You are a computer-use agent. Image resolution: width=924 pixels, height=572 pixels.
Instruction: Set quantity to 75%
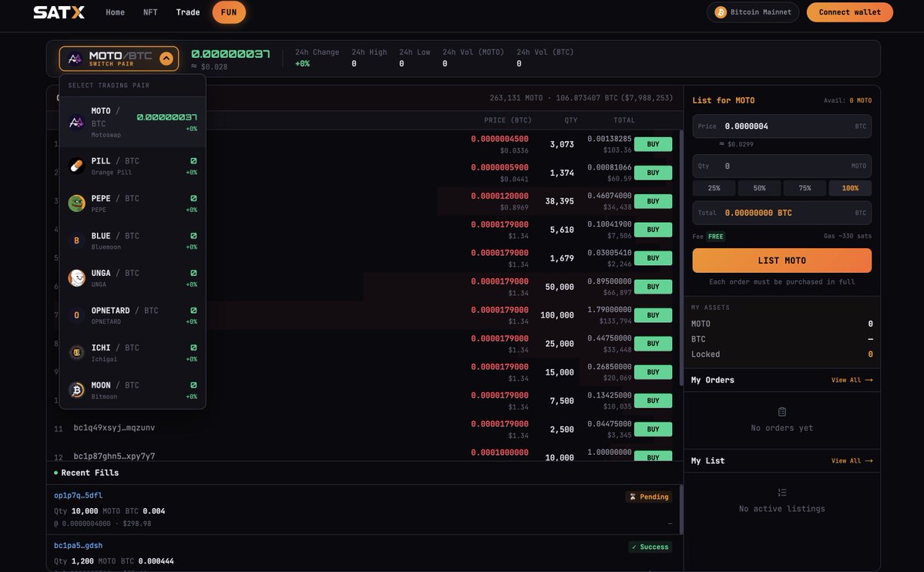point(805,188)
